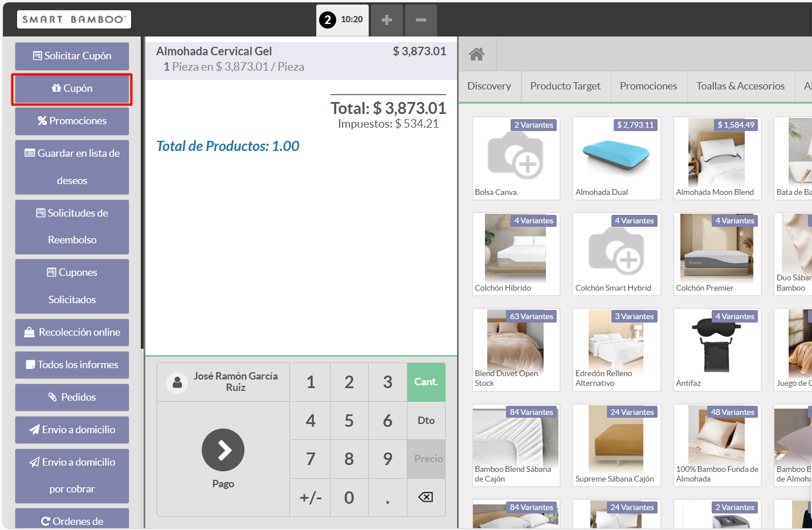Switch to Promociones category tab
Viewport: 812px width, 530px height.
click(x=648, y=86)
